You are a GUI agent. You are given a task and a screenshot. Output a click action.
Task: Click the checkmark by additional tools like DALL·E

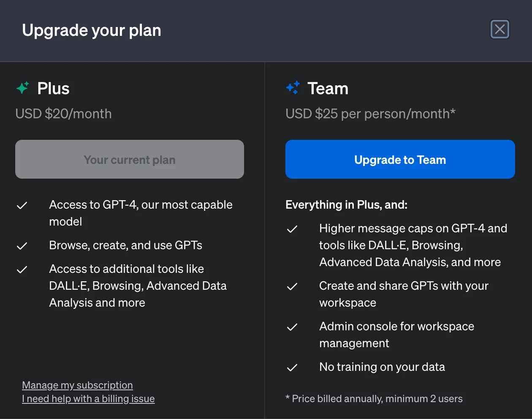(22, 269)
